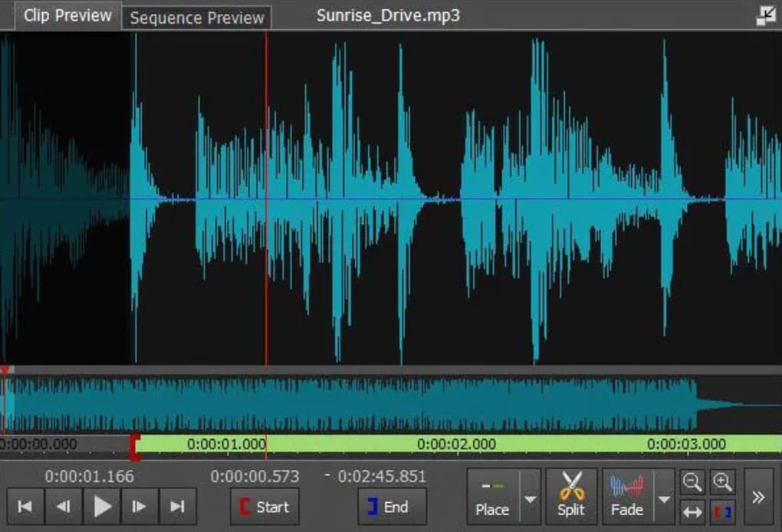
Task: Zoom to the selected in-out region
Action: 722,511
